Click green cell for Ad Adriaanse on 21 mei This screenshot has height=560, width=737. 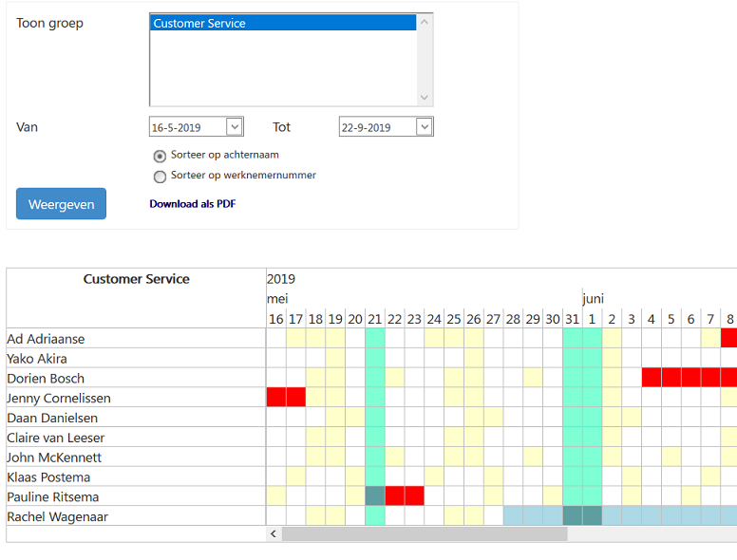pos(375,338)
